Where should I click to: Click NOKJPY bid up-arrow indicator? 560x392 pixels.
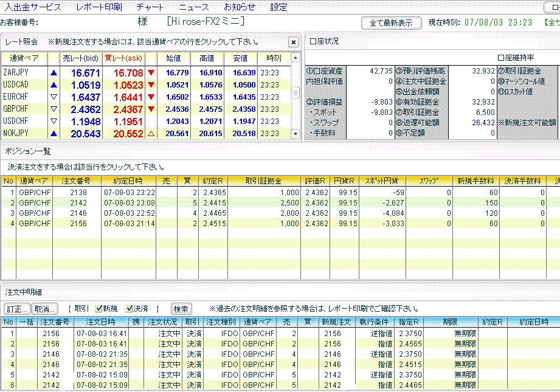click(x=54, y=134)
